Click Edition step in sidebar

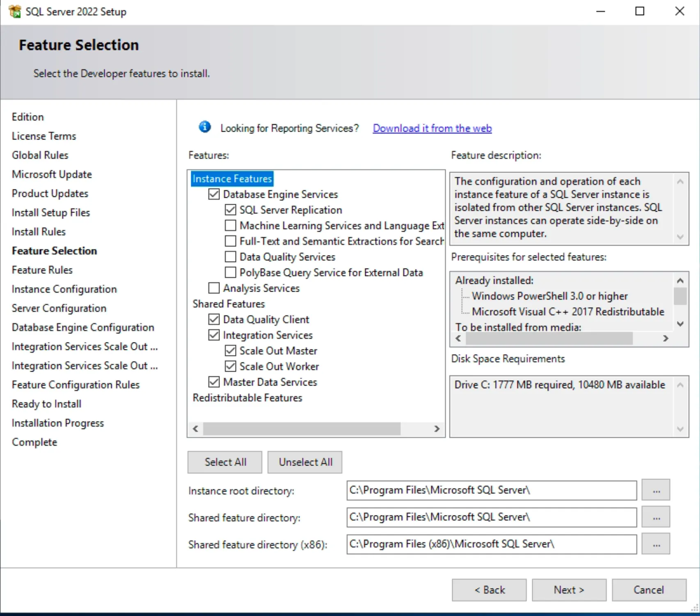pos(28,117)
